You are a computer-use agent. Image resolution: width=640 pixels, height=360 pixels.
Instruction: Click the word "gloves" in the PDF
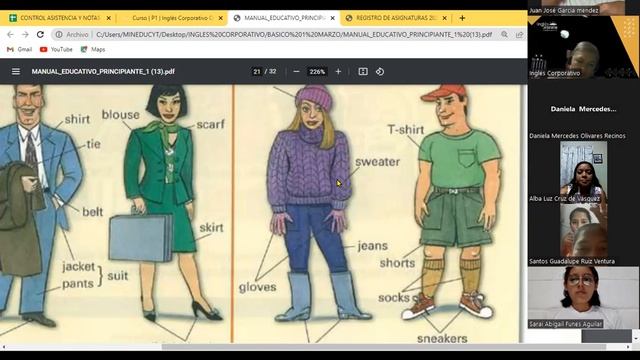(x=258, y=287)
